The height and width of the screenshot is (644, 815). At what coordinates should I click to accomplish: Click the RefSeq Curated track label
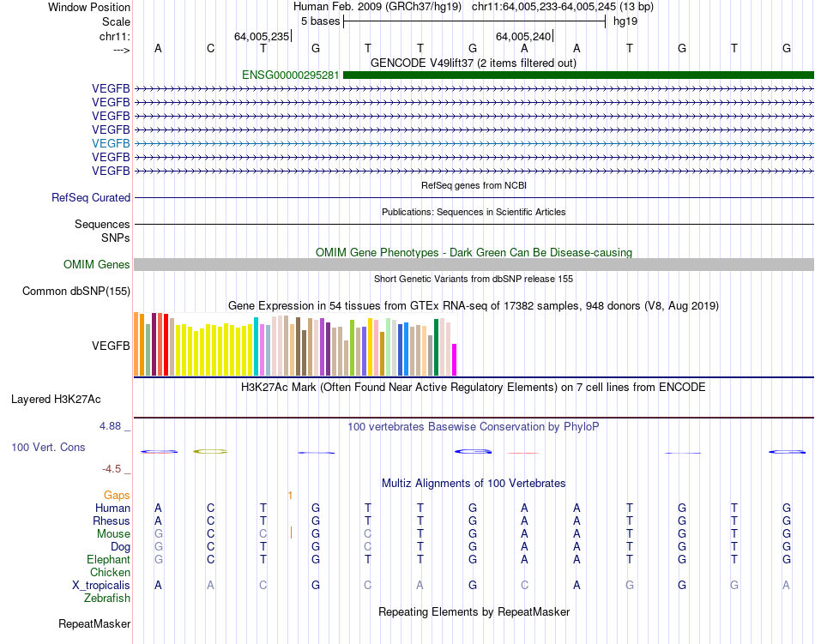(91, 198)
